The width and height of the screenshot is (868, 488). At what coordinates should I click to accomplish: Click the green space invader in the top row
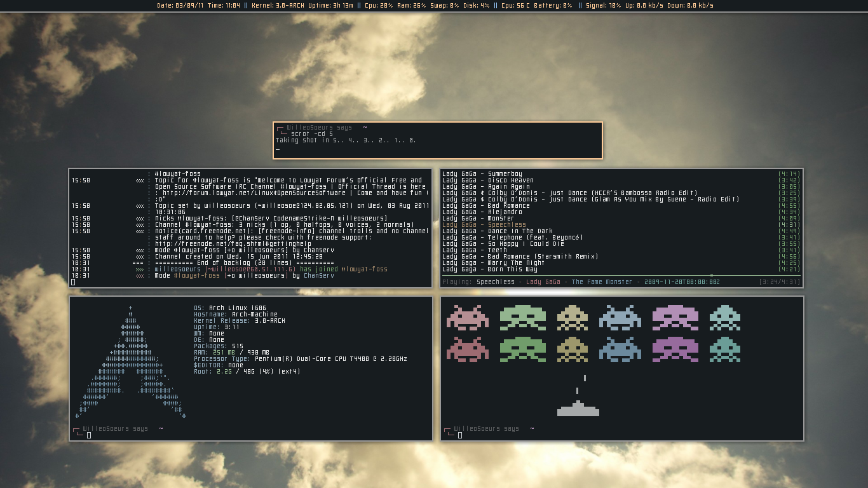tap(522, 317)
